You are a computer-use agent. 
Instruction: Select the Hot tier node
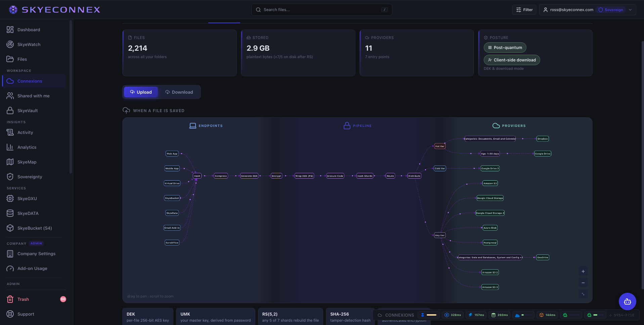(x=439, y=146)
